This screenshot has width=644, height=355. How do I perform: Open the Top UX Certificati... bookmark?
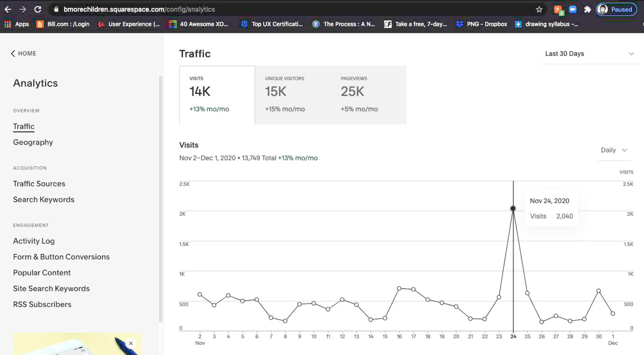pos(272,24)
